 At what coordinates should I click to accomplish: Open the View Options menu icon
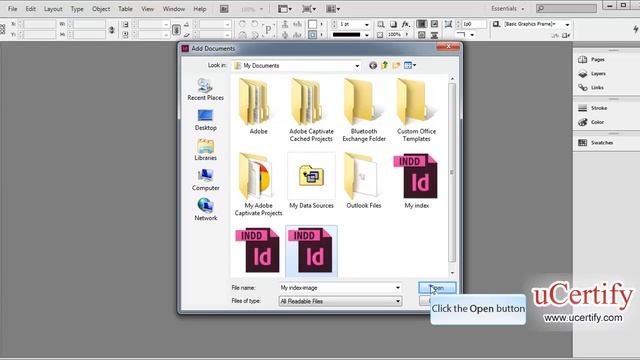click(284, 9)
